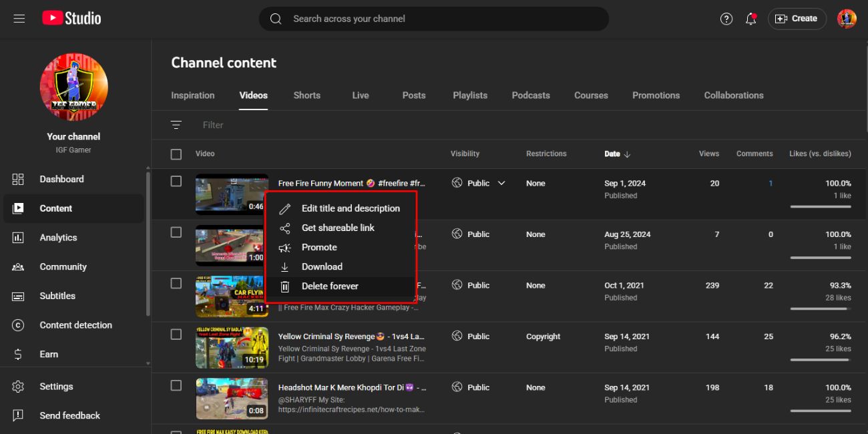The height and width of the screenshot is (434, 868).
Task: Select all videos with the header checkbox
Action: tap(176, 154)
